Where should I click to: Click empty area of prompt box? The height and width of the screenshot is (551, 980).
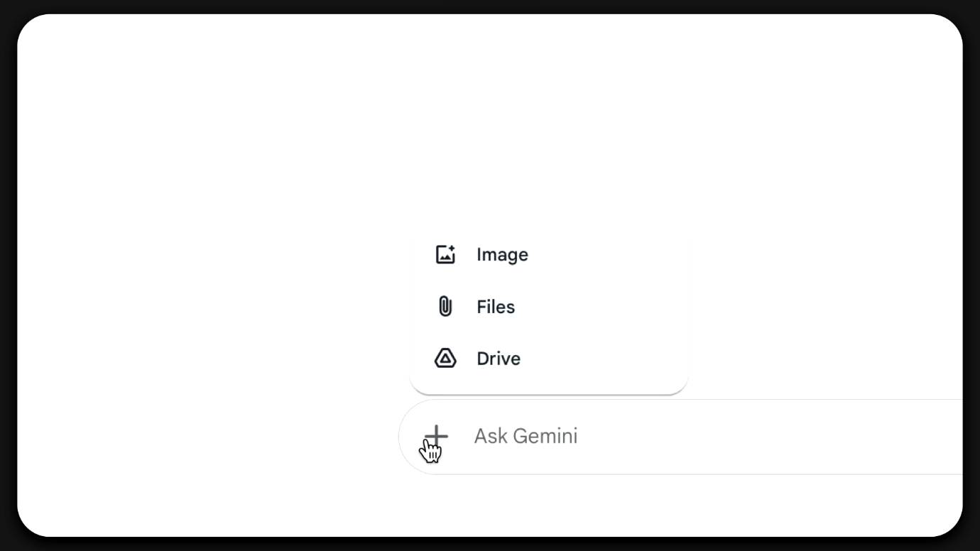767,437
